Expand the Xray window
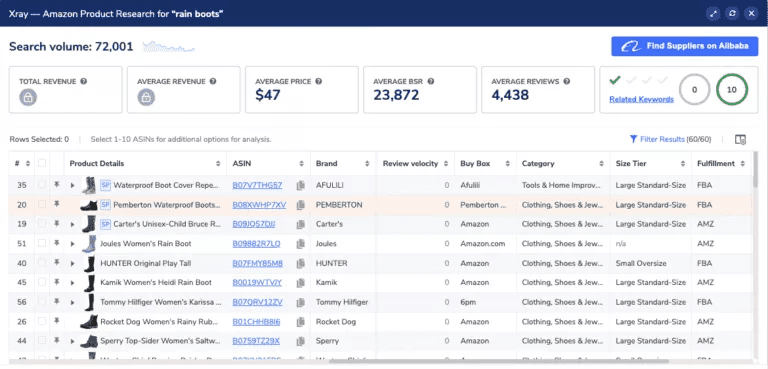The width and height of the screenshot is (768, 369). tap(714, 14)
